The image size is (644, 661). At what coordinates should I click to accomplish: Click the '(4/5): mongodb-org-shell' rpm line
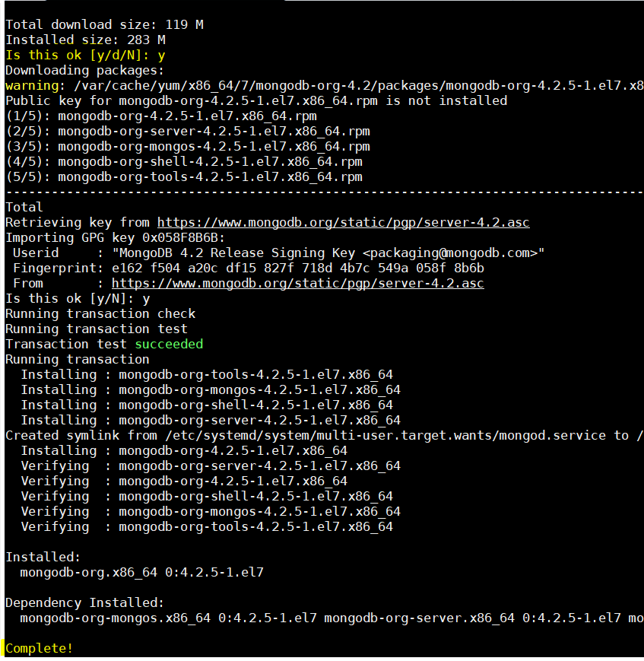click(184, 161)
